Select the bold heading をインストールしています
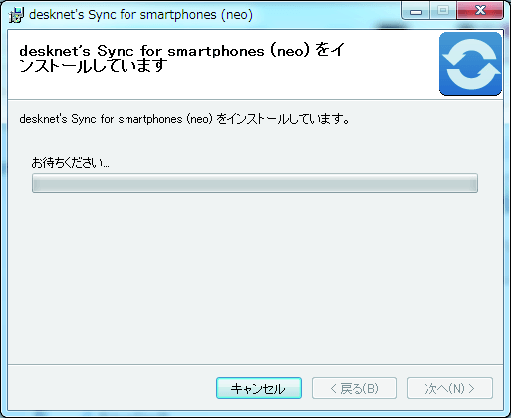The height and width of the screenshot is (418, 511). click(182, 58)
